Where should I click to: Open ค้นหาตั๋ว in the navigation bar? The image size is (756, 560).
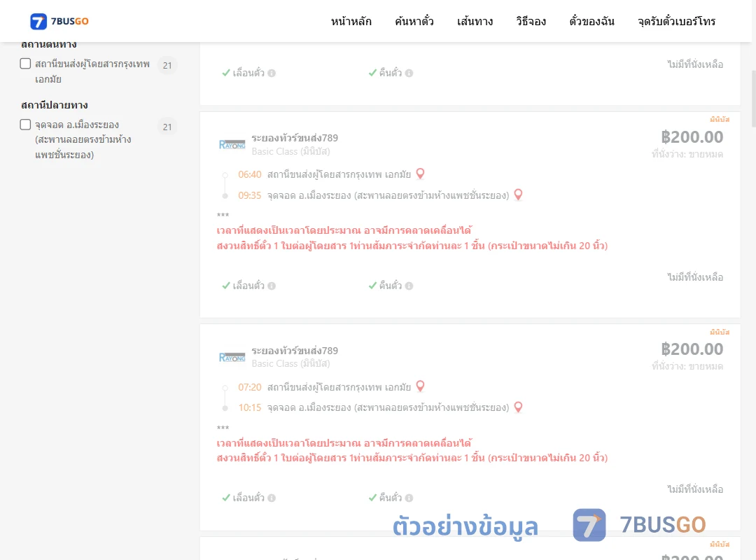pos(414,21)
